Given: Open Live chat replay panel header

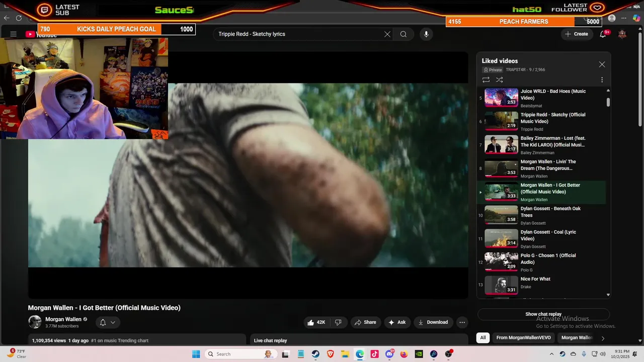Looking at the screenshot, I should coord(359,340).
